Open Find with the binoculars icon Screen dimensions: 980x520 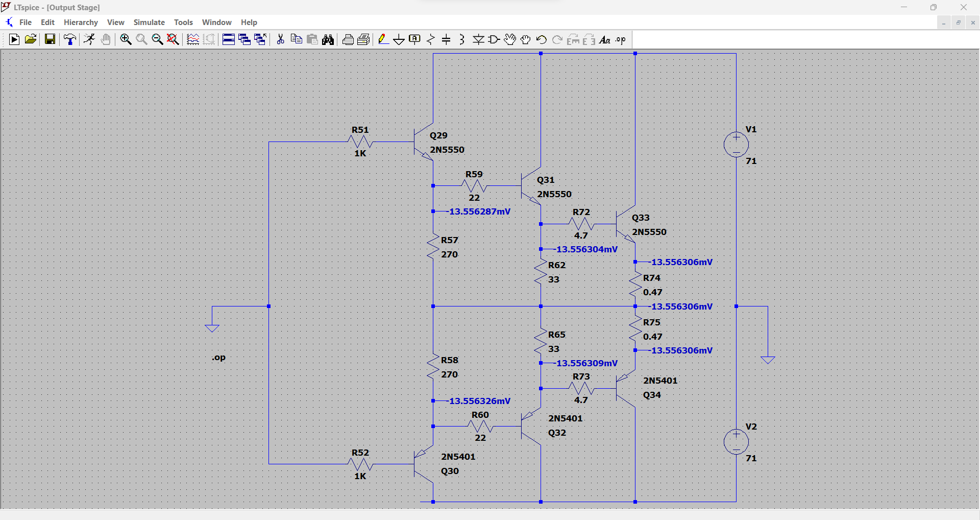coord(328,40)
